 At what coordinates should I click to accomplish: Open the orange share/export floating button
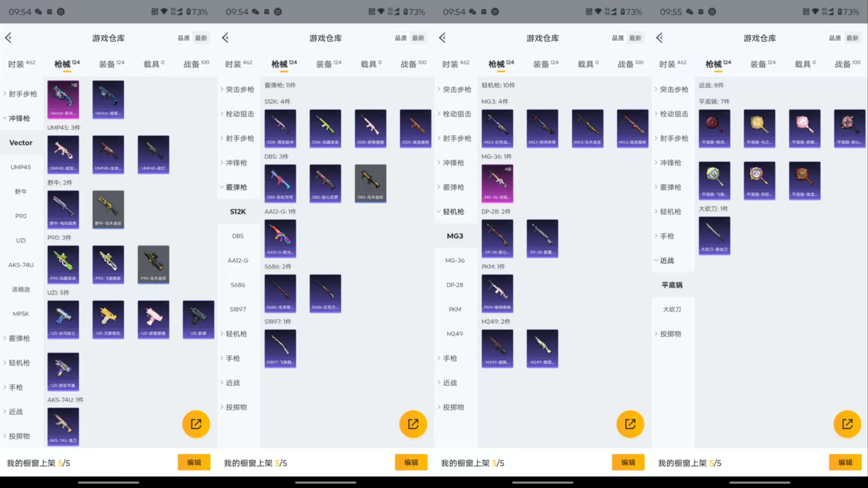coord(196,424)
